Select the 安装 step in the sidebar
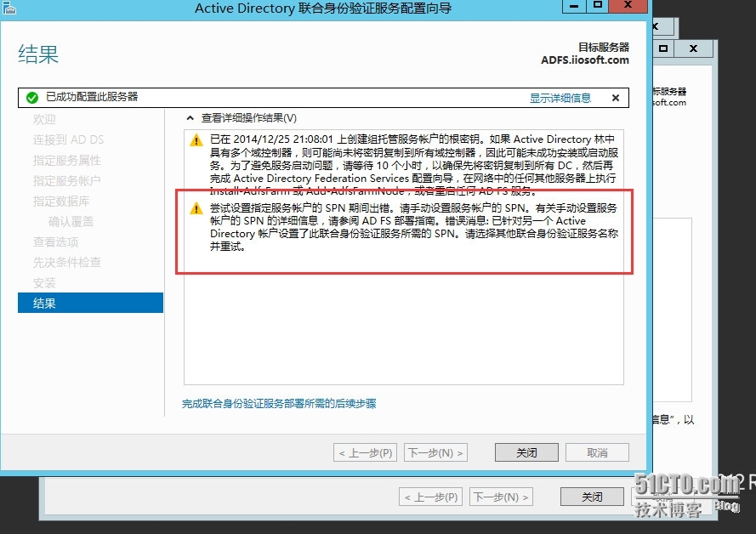 [44, 283]
